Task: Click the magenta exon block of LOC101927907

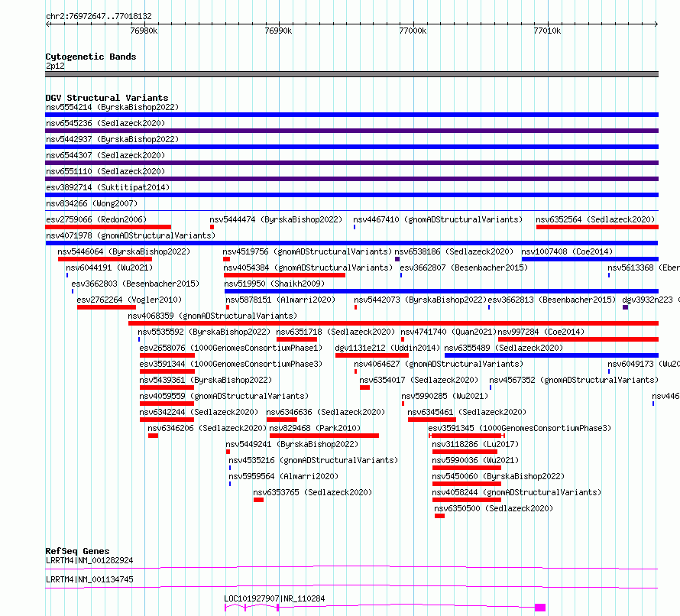Action: [540, 608]
